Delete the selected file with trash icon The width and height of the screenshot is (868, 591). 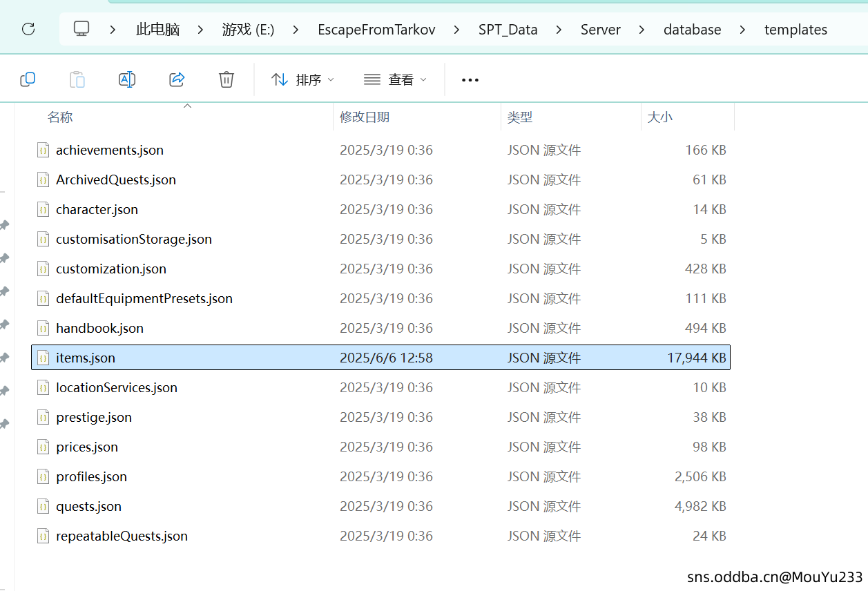[226, 79]
